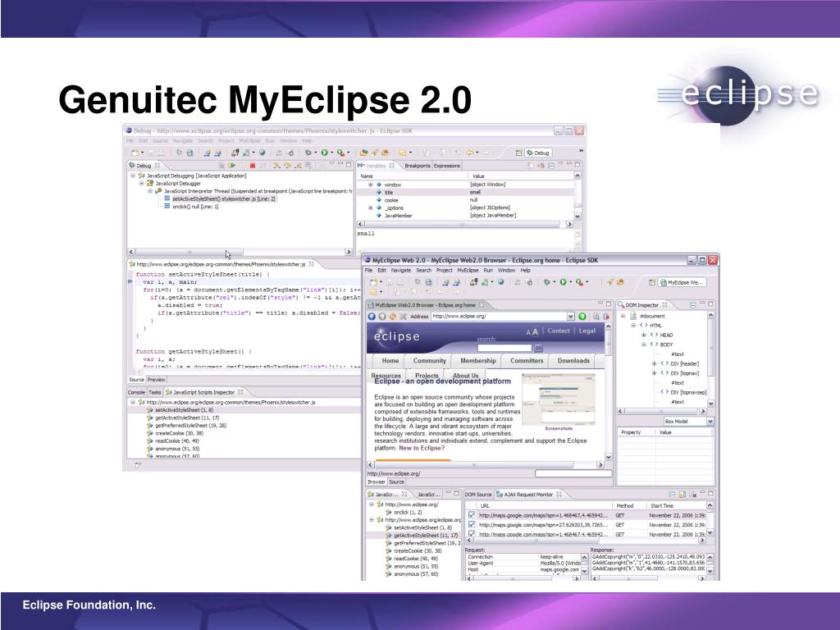Image resolution: width=840 pixels, height=630 pixels.
Task: Expand the window variable in Variables view
Action: tap(370, 185)
